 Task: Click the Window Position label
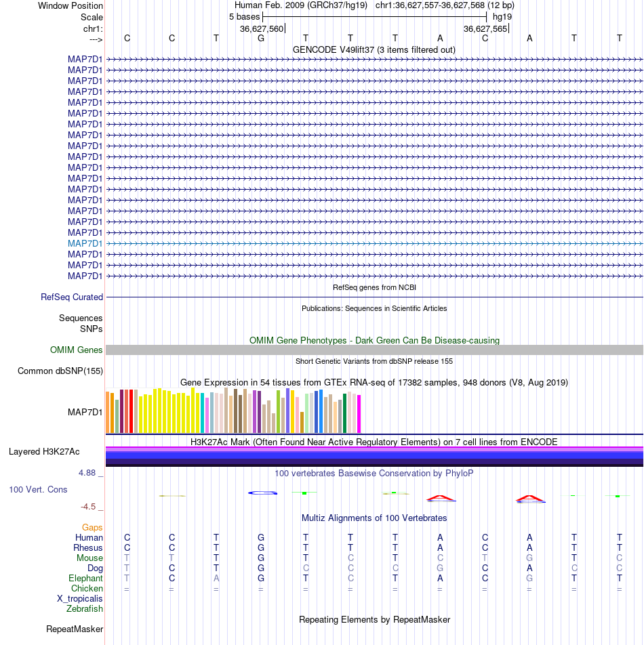click(71, 5)
